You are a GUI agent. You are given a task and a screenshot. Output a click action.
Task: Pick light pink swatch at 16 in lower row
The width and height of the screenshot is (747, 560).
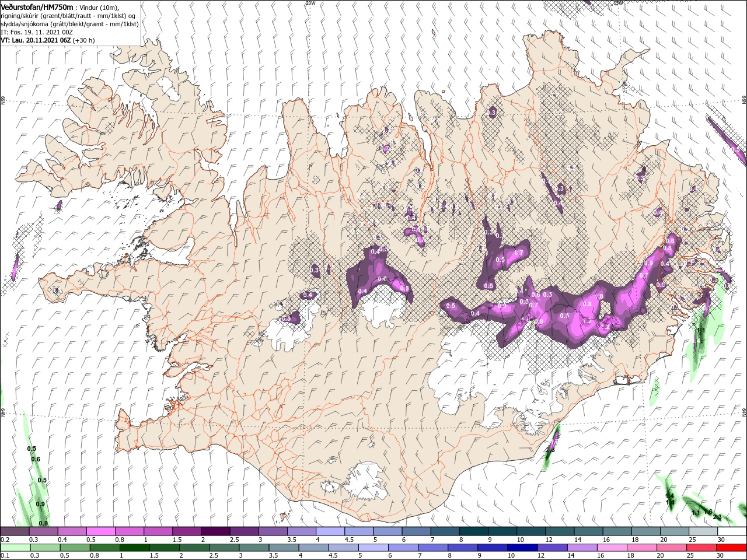[612, 547]
